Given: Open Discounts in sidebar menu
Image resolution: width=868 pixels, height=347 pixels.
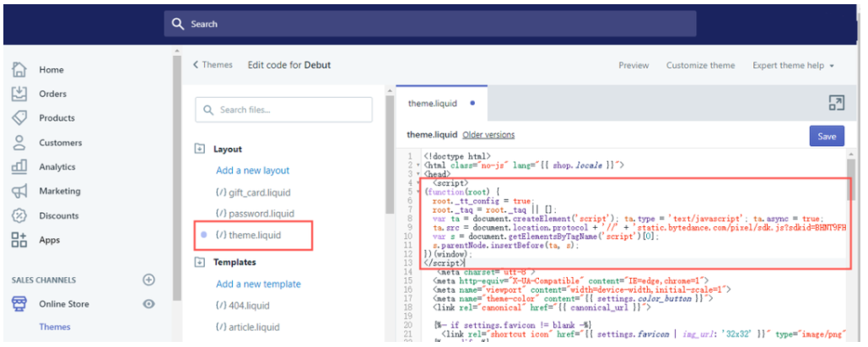Looking at the screenshot, I should point(59,215).
